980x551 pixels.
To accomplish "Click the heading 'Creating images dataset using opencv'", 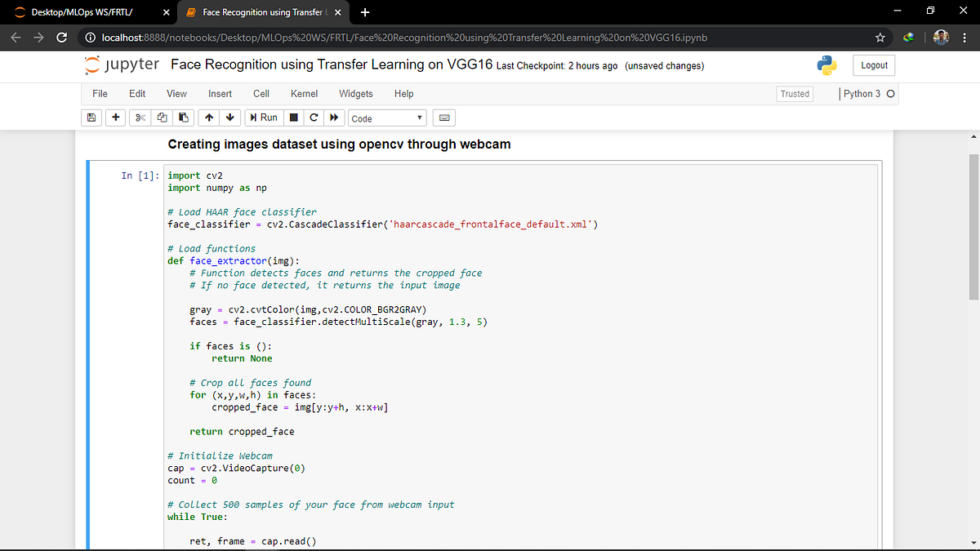I will [339, 144].
